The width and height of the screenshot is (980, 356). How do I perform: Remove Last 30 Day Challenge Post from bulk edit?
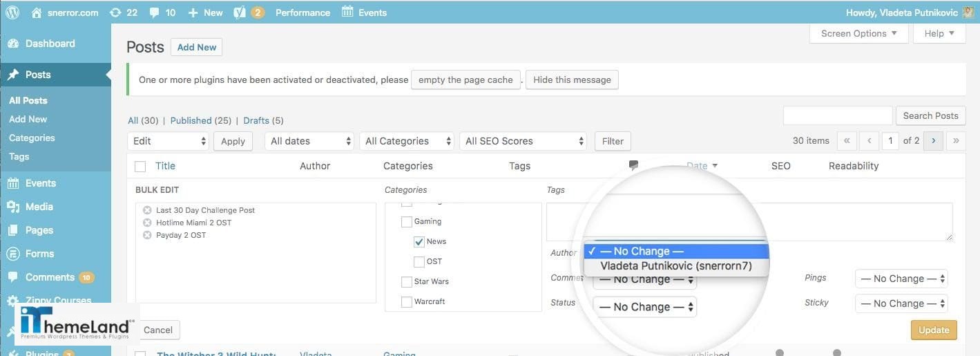point(147,210)
